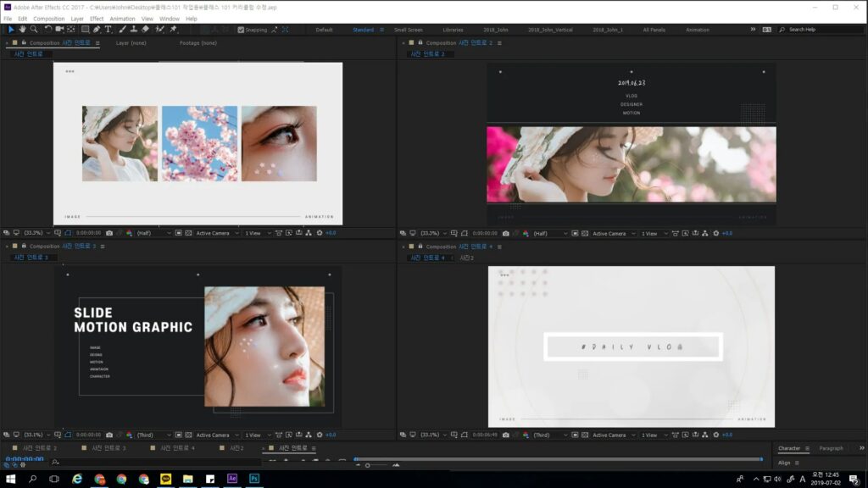868x488 pixels.
Task: Open Photoshop from the taskbar
Action: [253, 479]
